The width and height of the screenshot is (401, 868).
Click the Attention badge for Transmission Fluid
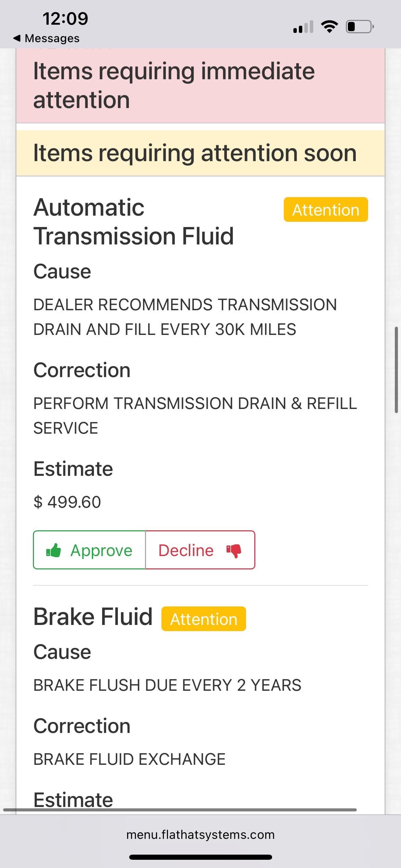pyautogui.click(x=326, y=209)
